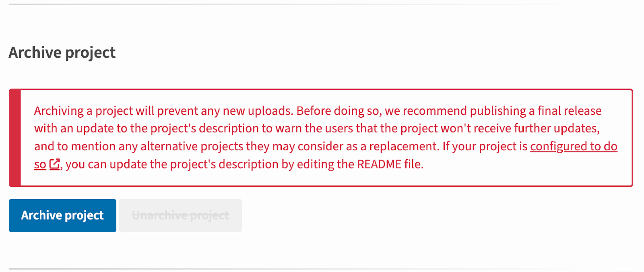Click the external-link icon beside 'configured to do so'
Screen dimensions: 644x272
point(54,164)
